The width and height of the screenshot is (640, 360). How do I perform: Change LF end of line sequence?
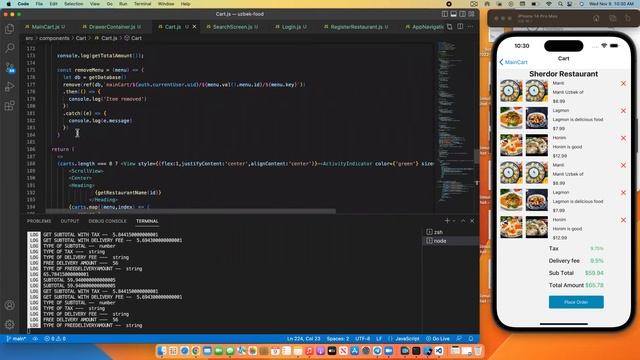pyautogui.click(x=379, y=339)
